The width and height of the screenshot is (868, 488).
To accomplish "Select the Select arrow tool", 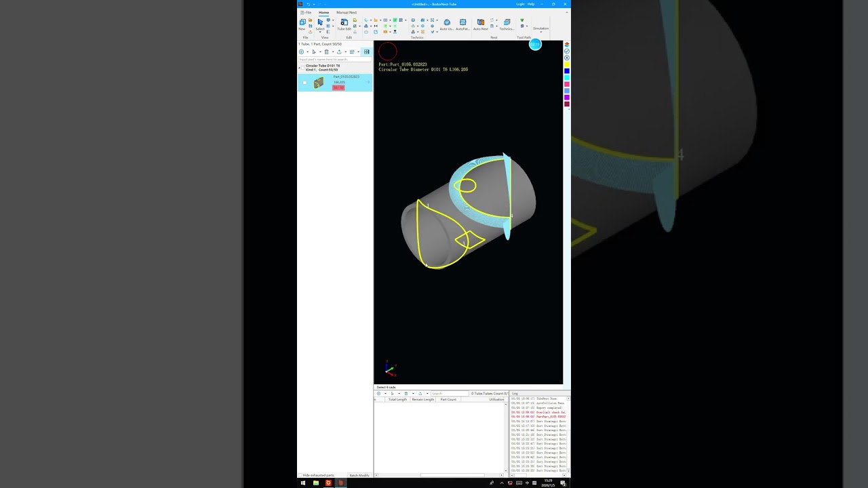I will [320, 22].
